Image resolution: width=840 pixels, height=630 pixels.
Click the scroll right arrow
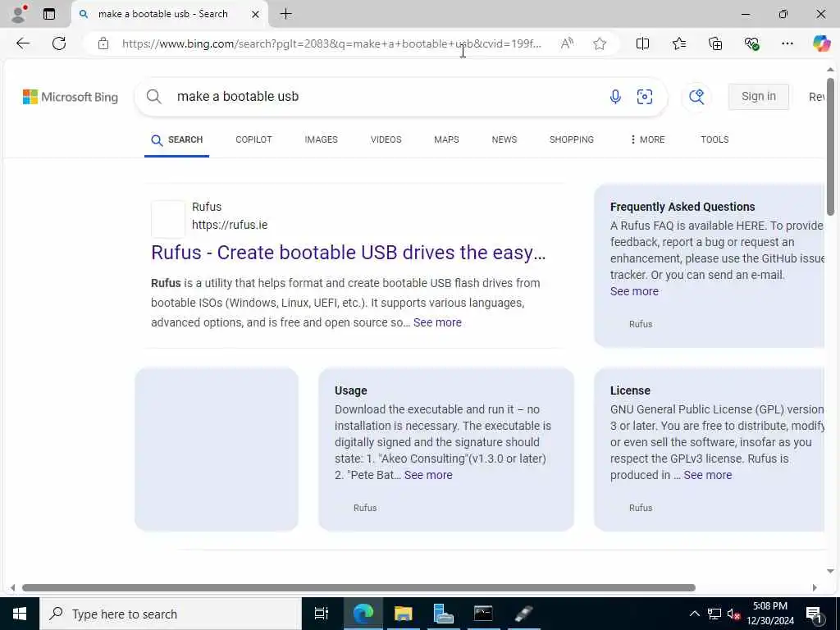coord(815,587)
